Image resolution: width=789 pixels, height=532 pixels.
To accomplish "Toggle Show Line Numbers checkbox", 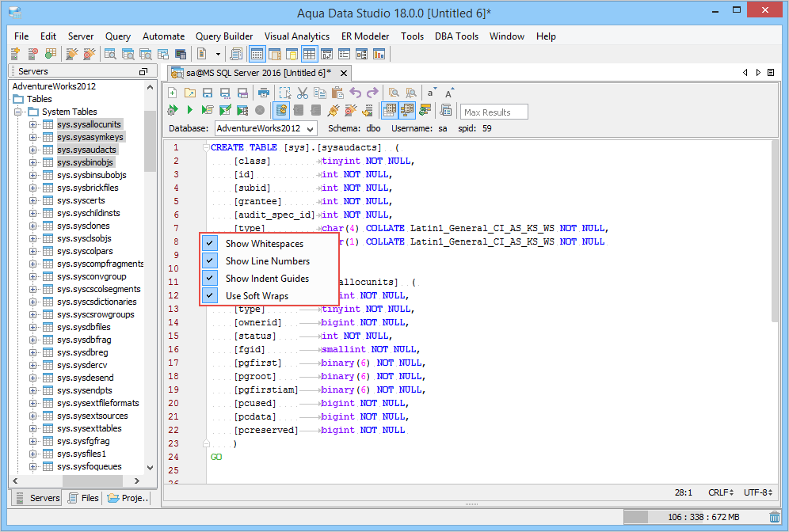I will pyautogui.click(x=210, y=260).
